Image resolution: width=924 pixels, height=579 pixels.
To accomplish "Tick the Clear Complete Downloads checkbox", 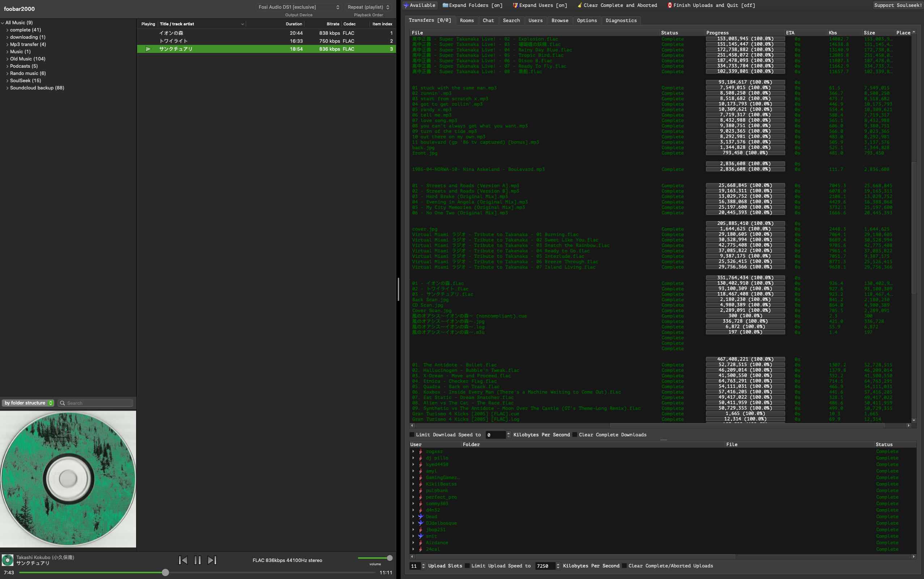I will point(574,435).
